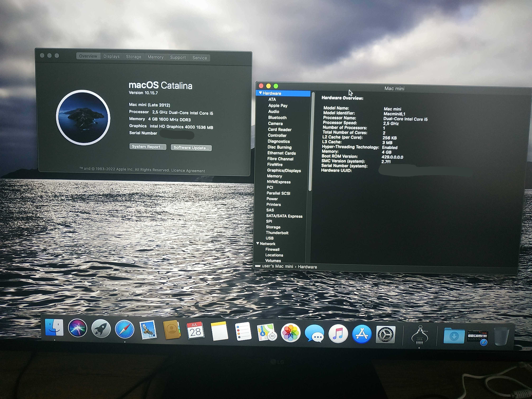Select Memory in System Information sidebar
This screenshot has height=399, width=532.
point(274,176)
